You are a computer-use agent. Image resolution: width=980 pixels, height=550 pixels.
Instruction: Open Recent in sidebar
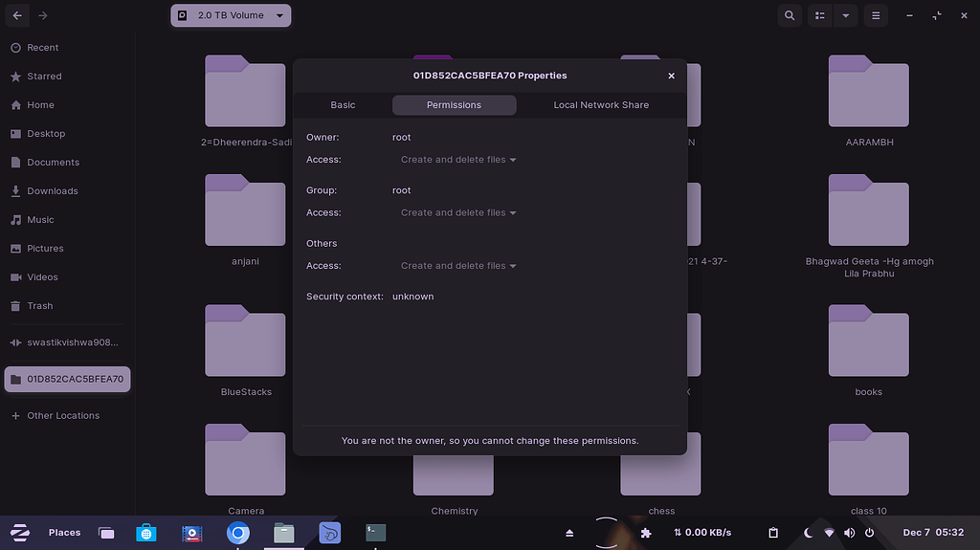pos(67,48)
